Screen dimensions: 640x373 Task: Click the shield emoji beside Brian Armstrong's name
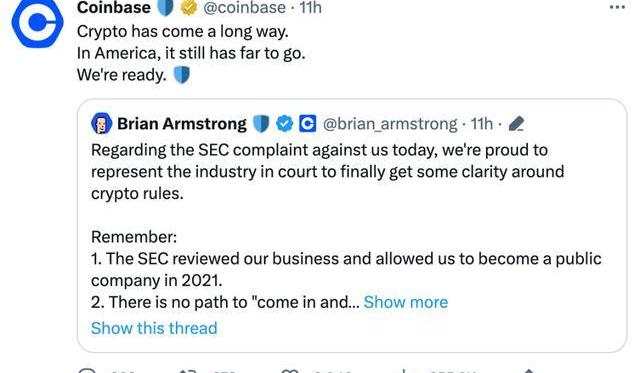pyautogui.click(x=261, y=124)
